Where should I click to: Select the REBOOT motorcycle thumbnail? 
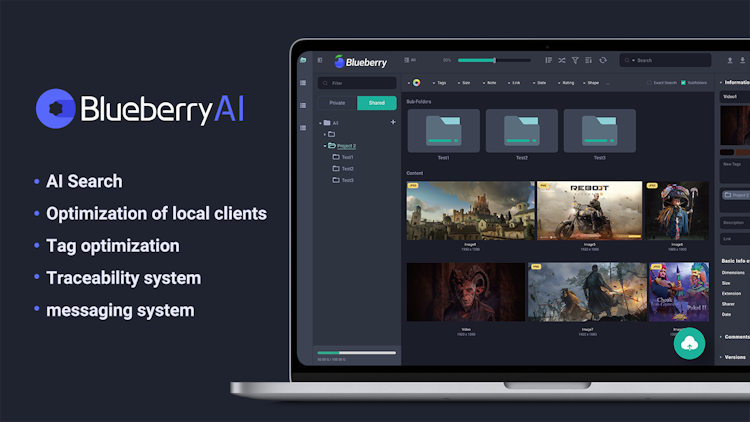[589, 211]
